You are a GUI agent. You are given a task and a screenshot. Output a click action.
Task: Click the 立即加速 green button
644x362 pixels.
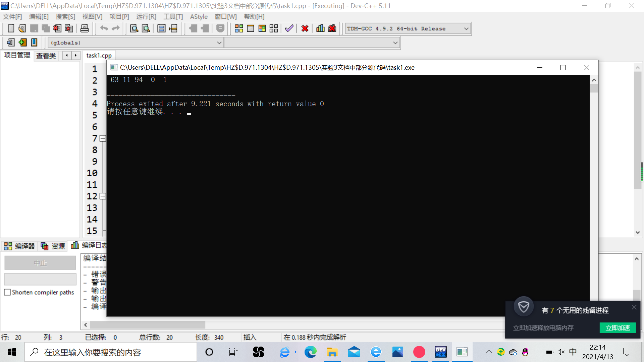(618, 328)
